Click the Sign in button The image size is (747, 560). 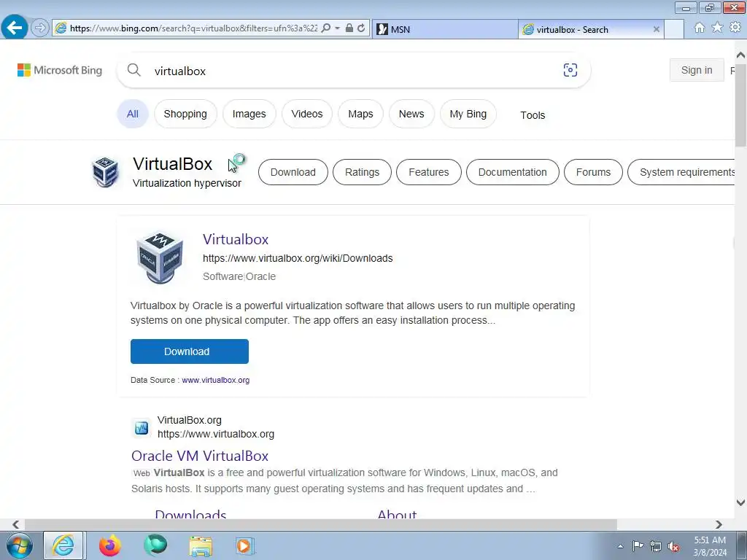697,71
